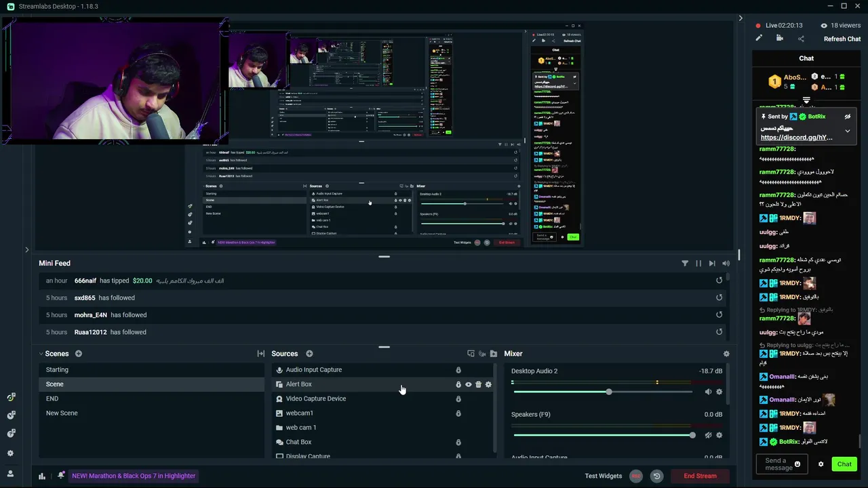Toggle Alert Box source lock

pos(458,384)
